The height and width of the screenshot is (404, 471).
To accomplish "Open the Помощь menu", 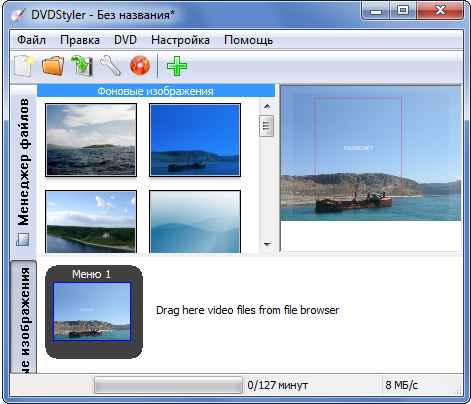I will pos(248,40).
